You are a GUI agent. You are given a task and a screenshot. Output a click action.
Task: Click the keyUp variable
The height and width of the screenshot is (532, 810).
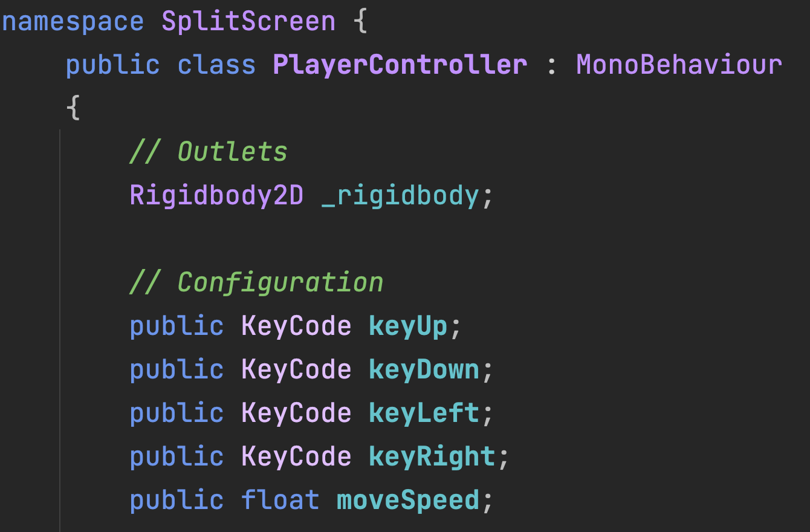pos(408,326)
